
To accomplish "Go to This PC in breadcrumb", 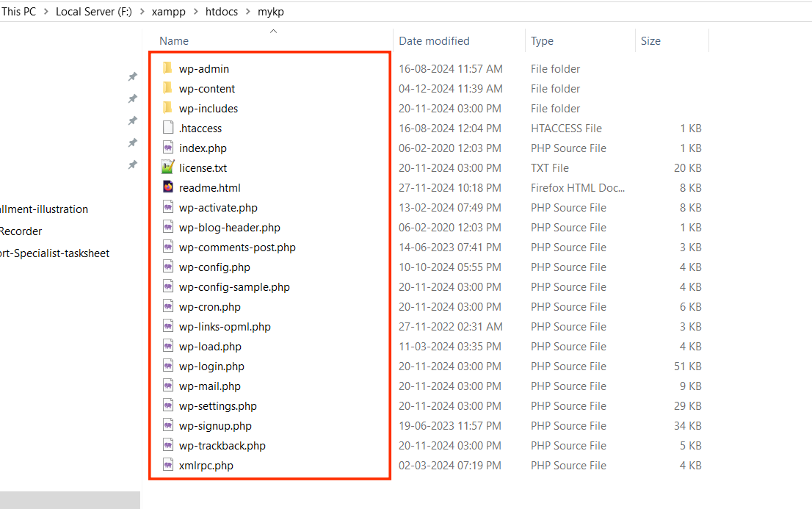I will click(x=18, y=12).
